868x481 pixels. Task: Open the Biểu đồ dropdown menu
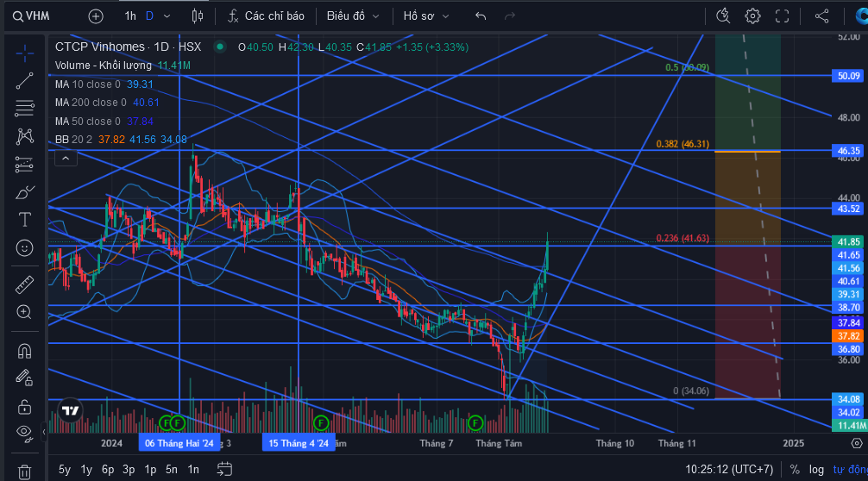point(353,16)
